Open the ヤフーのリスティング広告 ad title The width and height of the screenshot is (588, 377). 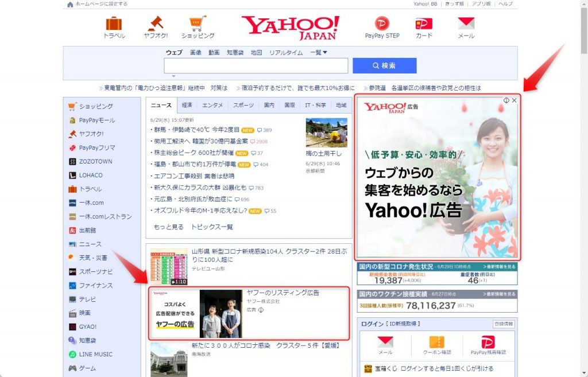pos(283,293)
